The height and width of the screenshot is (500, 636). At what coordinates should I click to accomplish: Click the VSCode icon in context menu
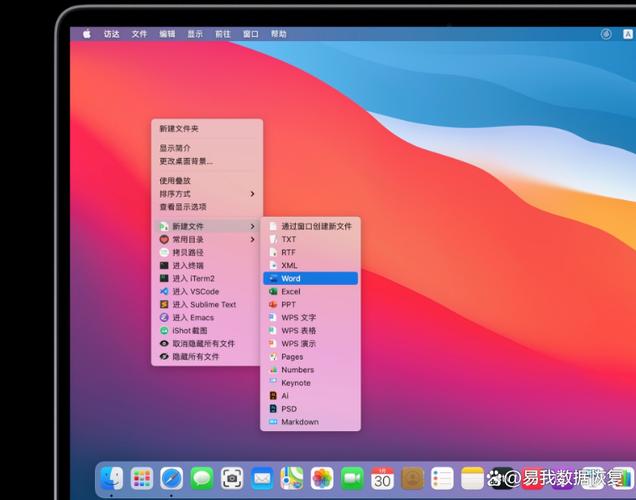coord(164,292)
